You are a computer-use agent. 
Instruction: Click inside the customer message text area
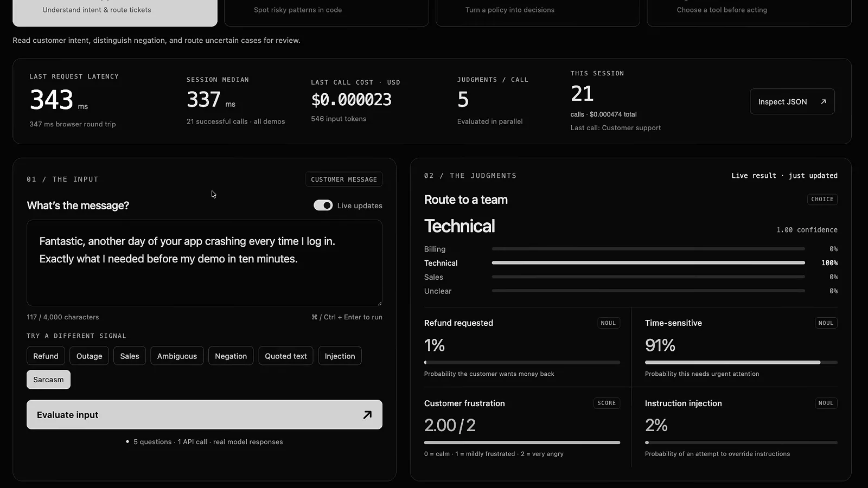pyautogui.click(x=205, y=263)
